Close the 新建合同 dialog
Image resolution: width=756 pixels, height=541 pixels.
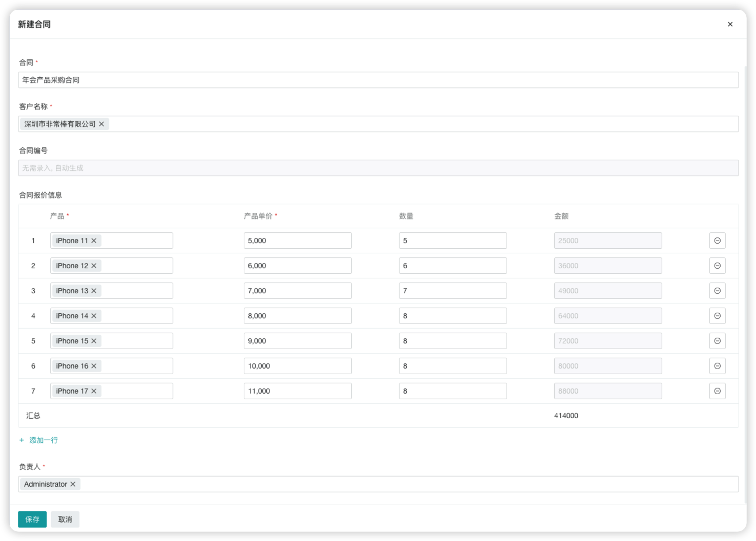click(x=730, y=24)
